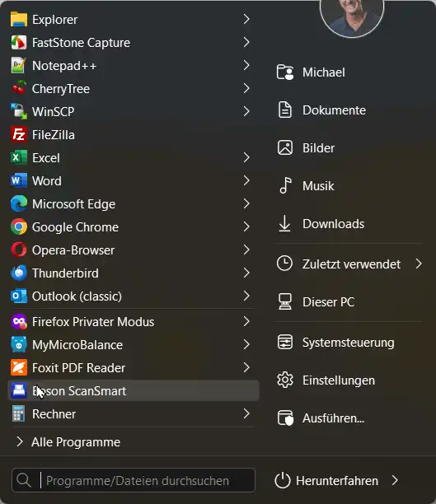The image size is (436, 504).
Task: Expand the Opera-Browser submenu arrow
Action: 246,250
